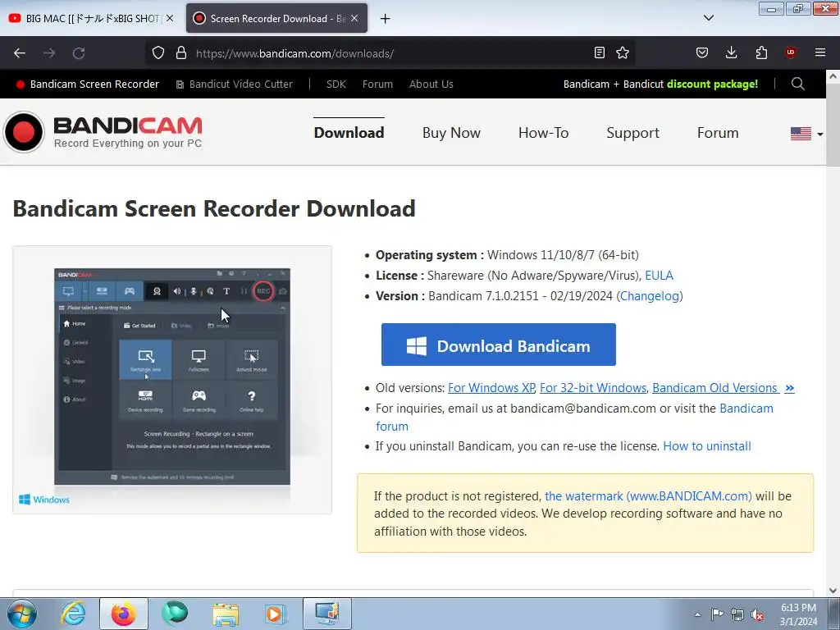Select Screen Recorder Download tab
The width and height of the screenshot is (840, 630).
click(x=276, y=18)
